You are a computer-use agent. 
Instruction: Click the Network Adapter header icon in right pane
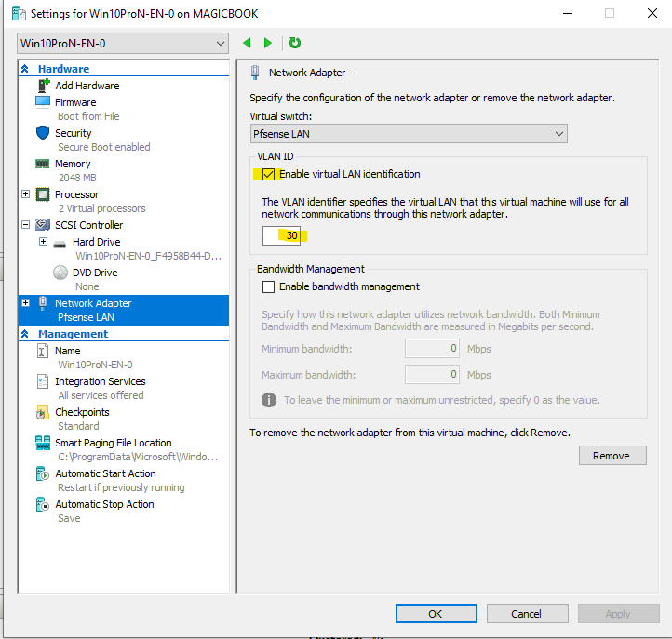pos(255,73)
